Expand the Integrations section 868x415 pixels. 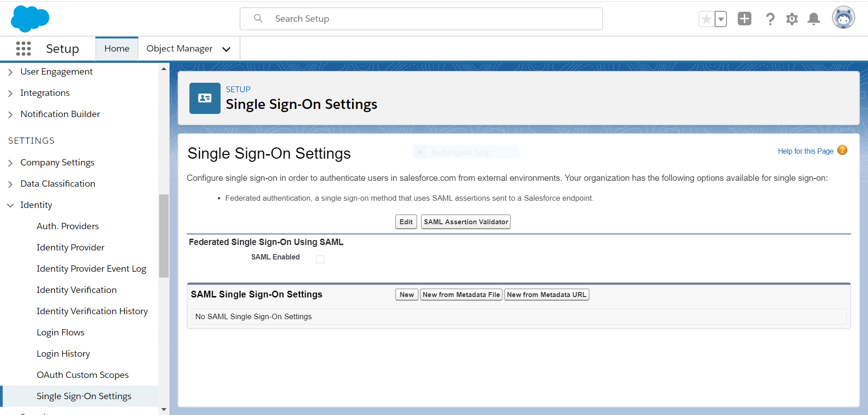[10, 93]
